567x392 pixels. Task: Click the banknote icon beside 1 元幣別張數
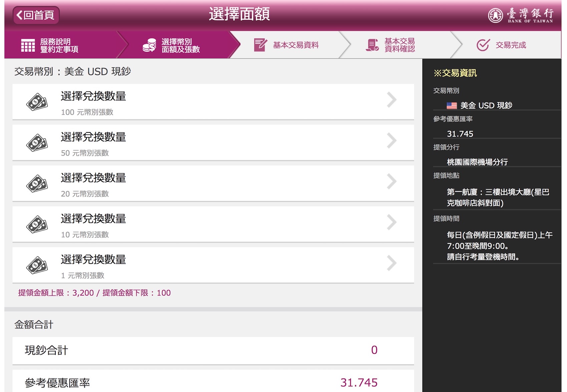37,265
